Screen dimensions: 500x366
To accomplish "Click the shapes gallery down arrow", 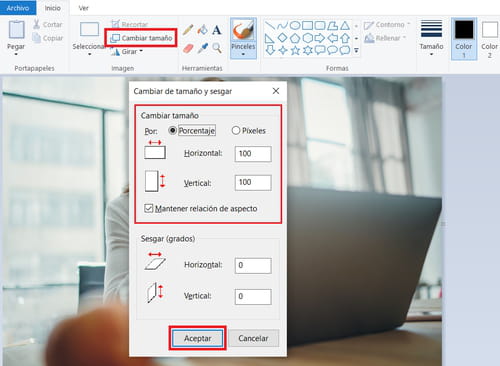I will coord(356,38).
